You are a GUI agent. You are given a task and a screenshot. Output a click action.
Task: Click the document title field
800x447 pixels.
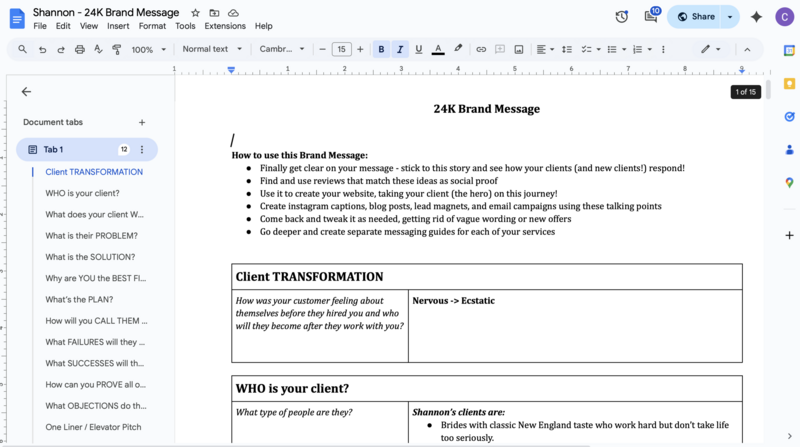coord(106,13)
